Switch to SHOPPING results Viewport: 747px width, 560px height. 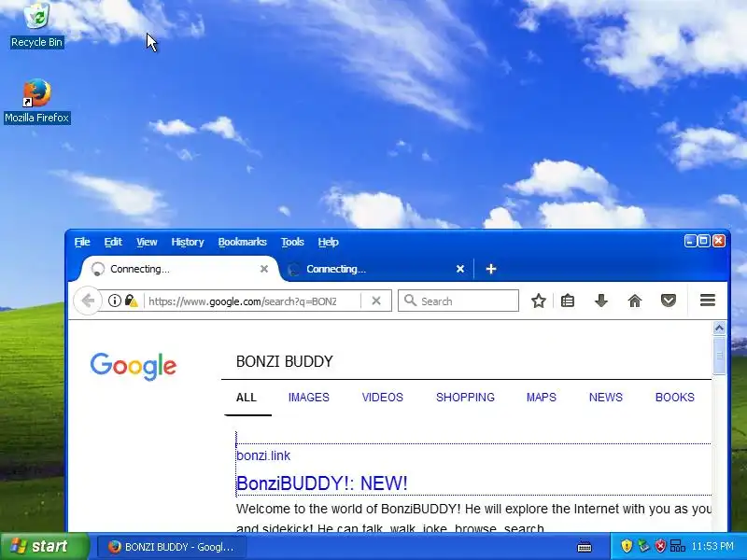tap(465, 398)
